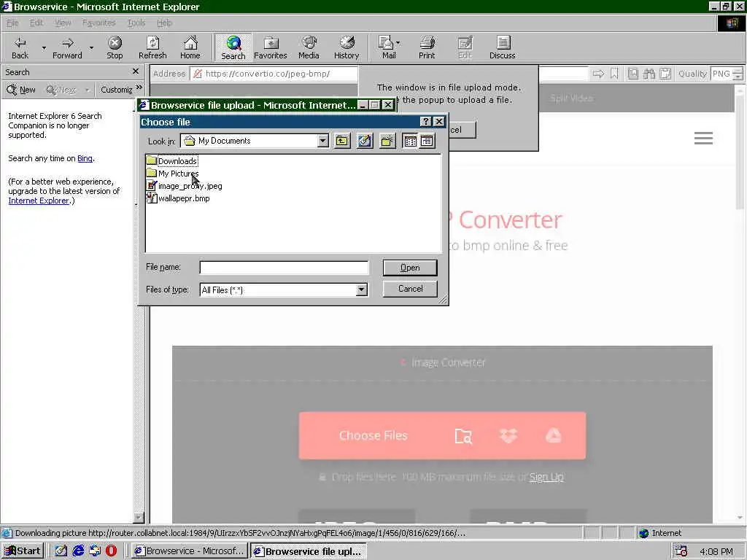Click the Discuss toolbar icon
Screen dimensions: 747x560
point(502,47)
